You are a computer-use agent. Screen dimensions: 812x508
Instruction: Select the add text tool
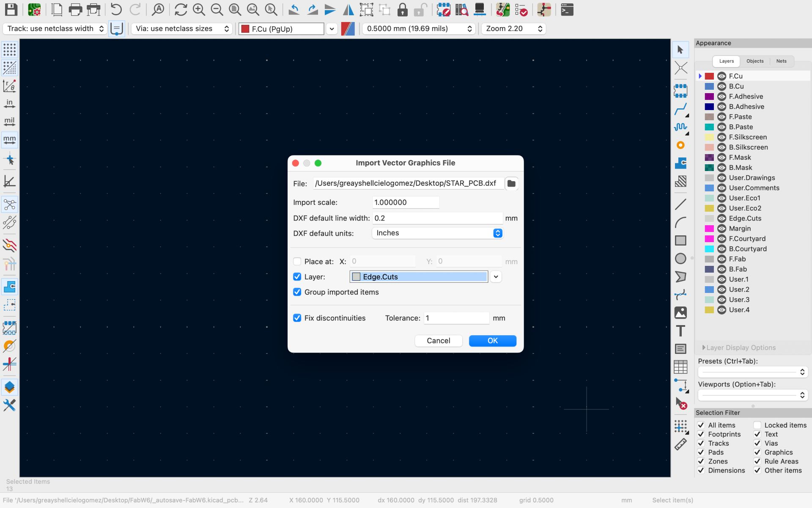pyautogui.click(x=680, y=331)
